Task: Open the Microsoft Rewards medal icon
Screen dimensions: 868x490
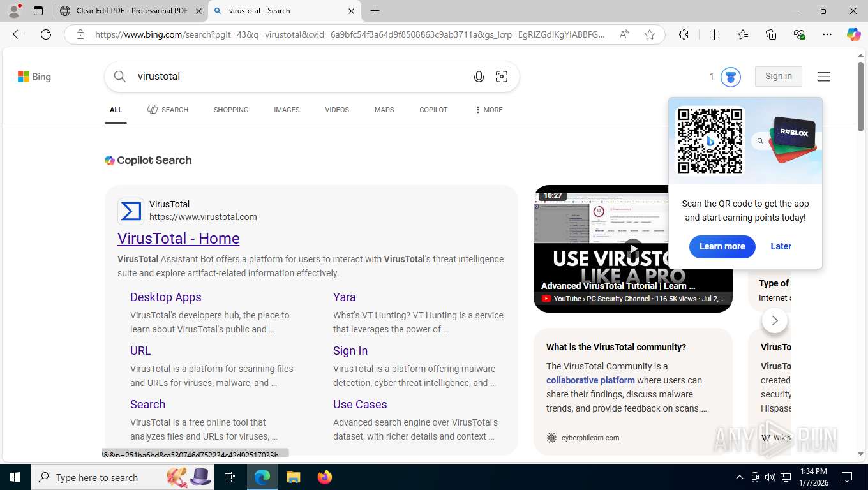Action: click(731, 77)
